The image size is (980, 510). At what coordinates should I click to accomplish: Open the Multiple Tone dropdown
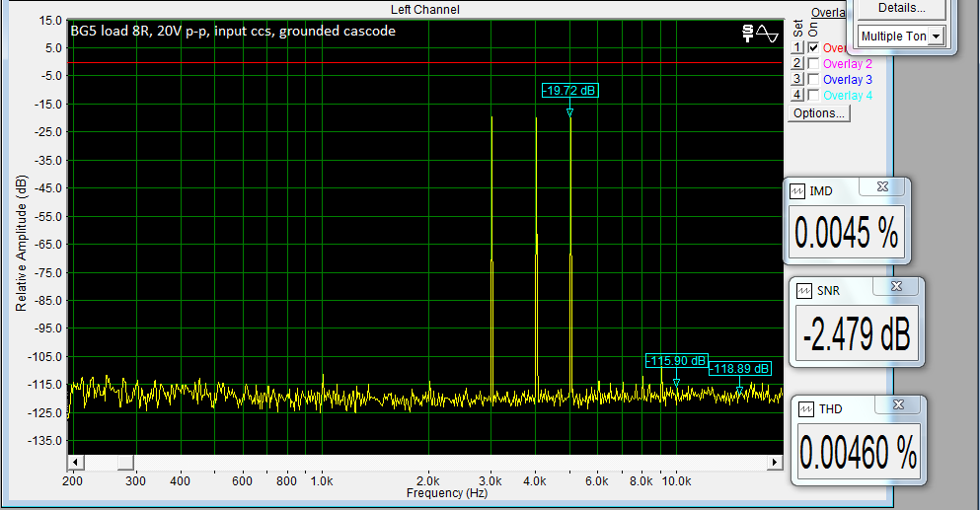(936, 36)
